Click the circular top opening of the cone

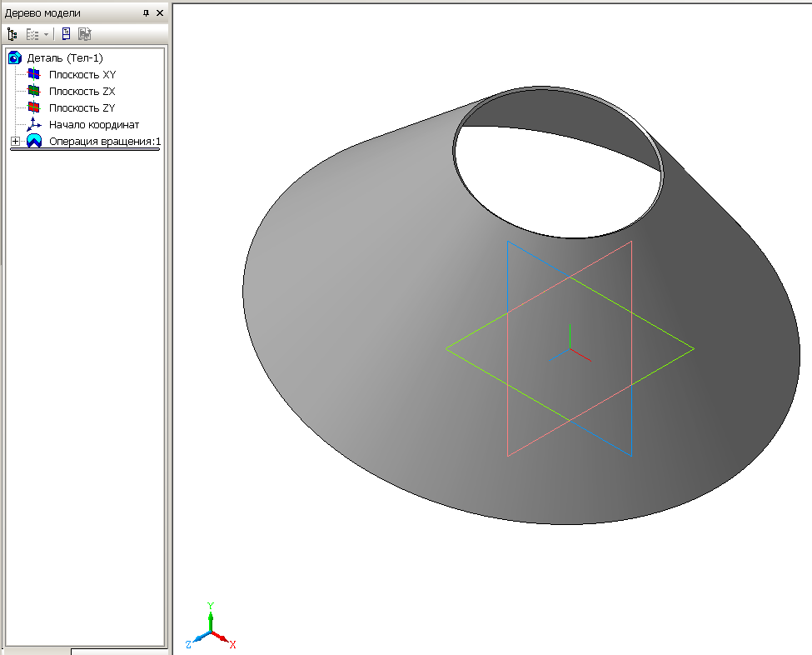point(558,163)
